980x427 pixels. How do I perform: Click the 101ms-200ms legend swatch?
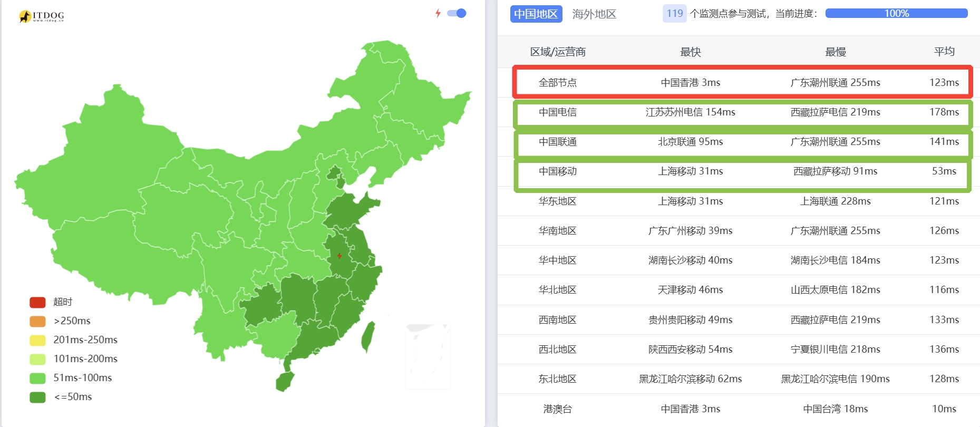click(37, 359)
